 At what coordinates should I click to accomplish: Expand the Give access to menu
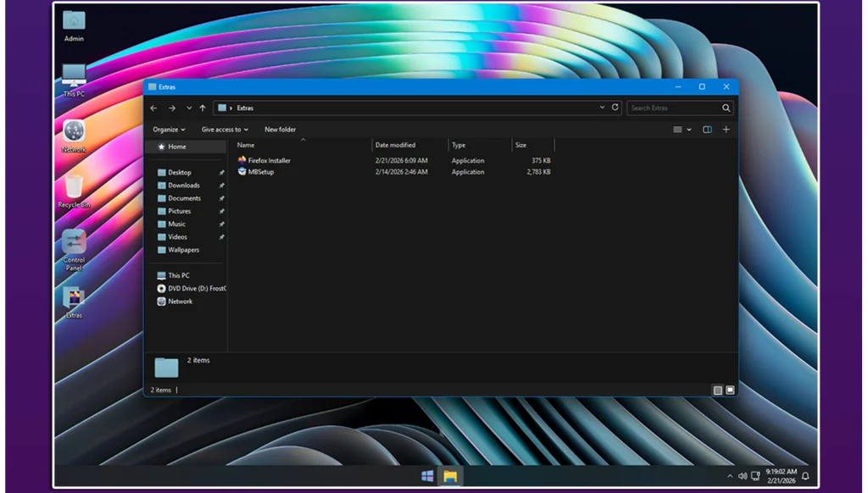(225, 130)
